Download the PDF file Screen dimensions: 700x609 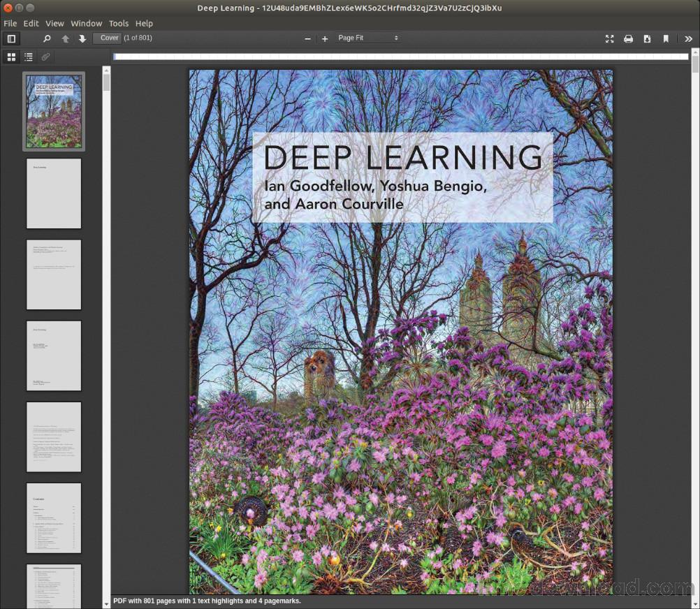point(647,38)
